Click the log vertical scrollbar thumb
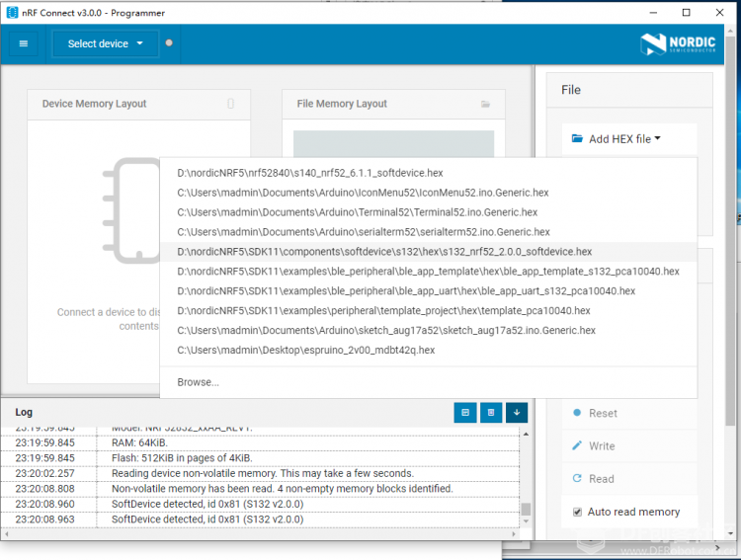The width and height of the screenshot is (741, 560). point(526,509)
